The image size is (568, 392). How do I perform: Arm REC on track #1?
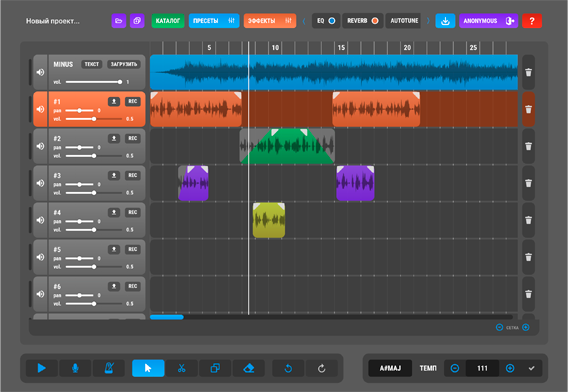click(133, 101)
